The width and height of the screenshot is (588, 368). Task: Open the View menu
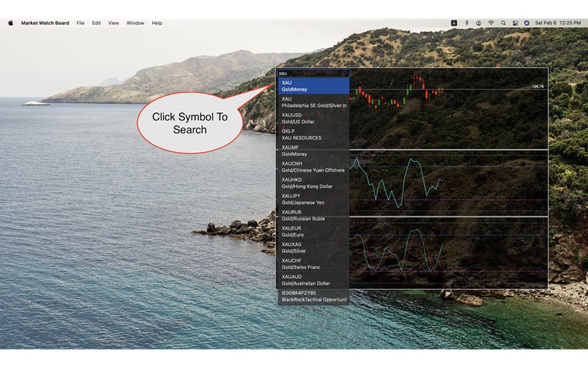tap(114, 23)
